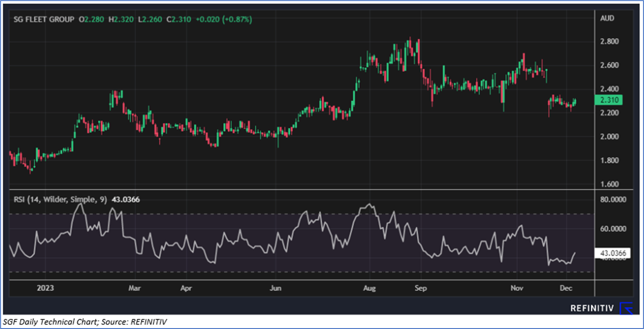644x329 pixels.
Task: Click the green 2.310 current price tag
Action: [608, 100]
